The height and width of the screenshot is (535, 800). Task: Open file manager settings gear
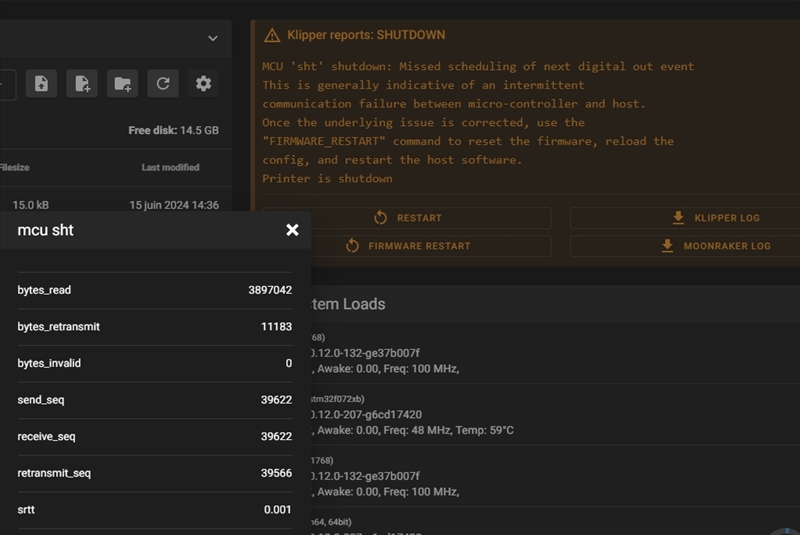pos(204,84)
